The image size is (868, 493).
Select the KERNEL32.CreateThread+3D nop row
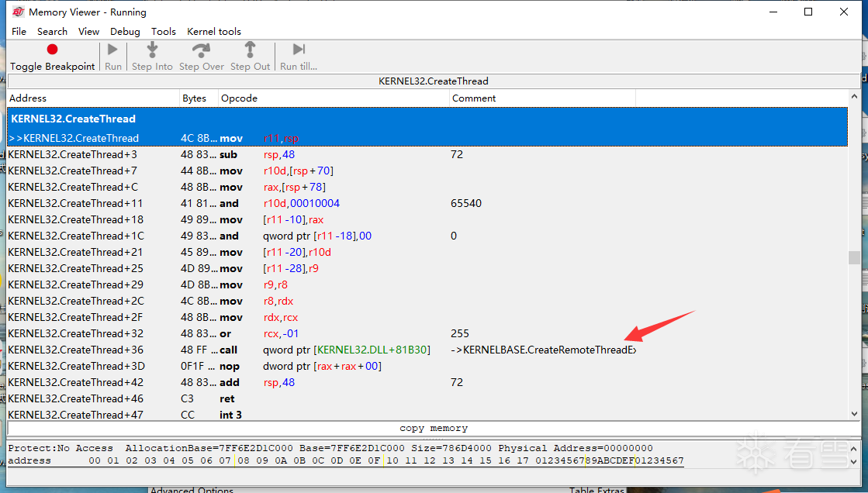[x=427, y=366]
